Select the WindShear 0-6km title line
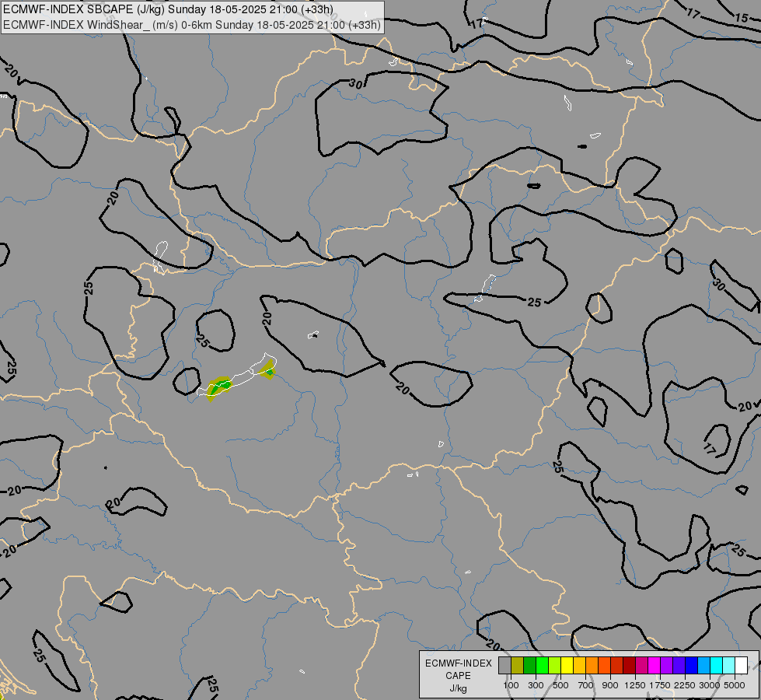761x700 pixels. [x=192, y=25]
